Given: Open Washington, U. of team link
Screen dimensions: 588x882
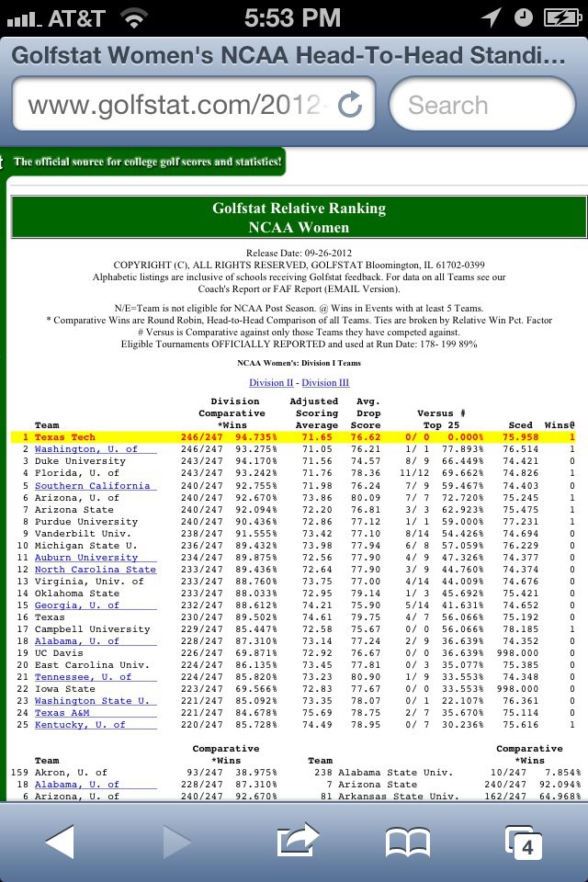Looking at the screenshot, I should [86, 449].
